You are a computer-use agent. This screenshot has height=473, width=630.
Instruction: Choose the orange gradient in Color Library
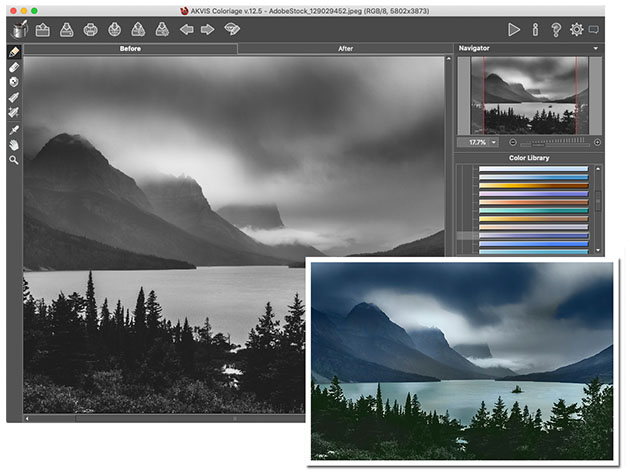(533, 185)
